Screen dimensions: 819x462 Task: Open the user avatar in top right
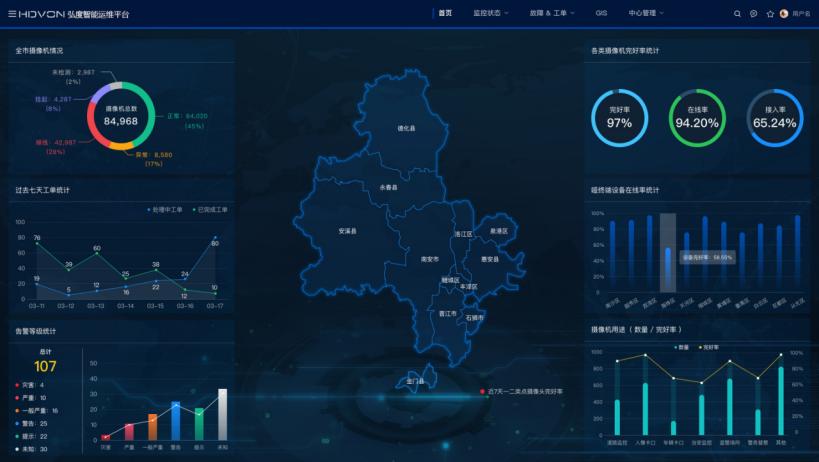pyautogui.click(x=784, y=14)
